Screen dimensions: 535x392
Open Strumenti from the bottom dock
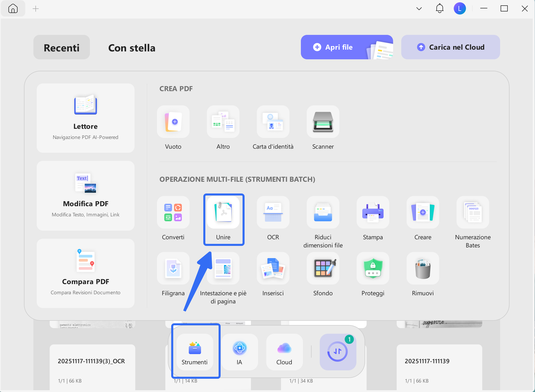(x=195, y=352)
